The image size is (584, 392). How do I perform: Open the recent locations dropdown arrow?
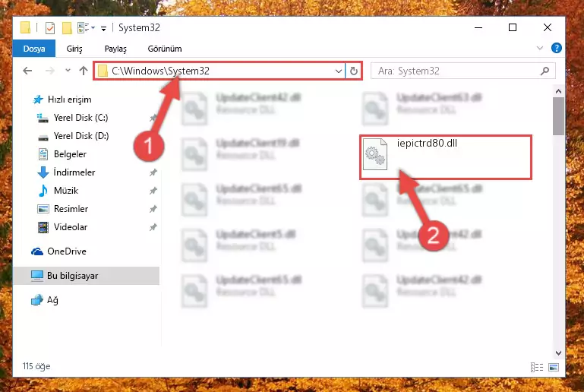[68, 70]
